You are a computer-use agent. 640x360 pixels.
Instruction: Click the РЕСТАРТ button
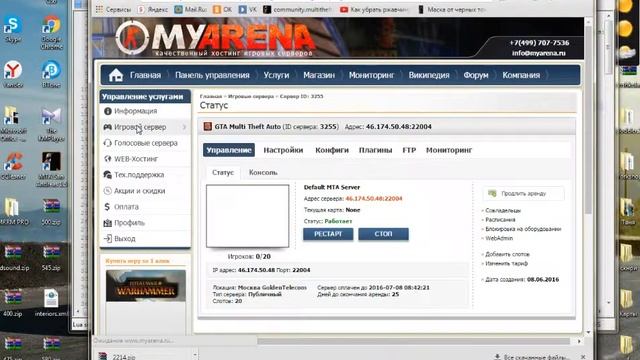point(328,234)
